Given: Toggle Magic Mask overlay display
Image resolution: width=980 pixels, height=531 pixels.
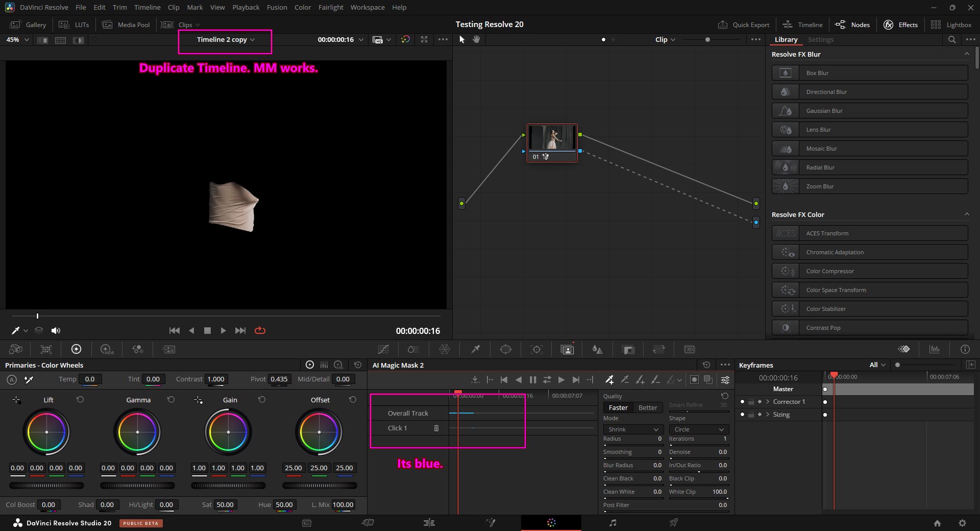Looking at the screenshot, I should [x=694, y=379].
